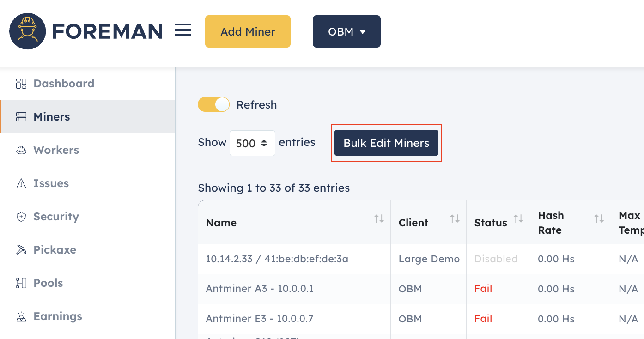Image resolution: width=644 pixels, height=339 pixels.
Task: Go to Security section
Action: point(56,217)
